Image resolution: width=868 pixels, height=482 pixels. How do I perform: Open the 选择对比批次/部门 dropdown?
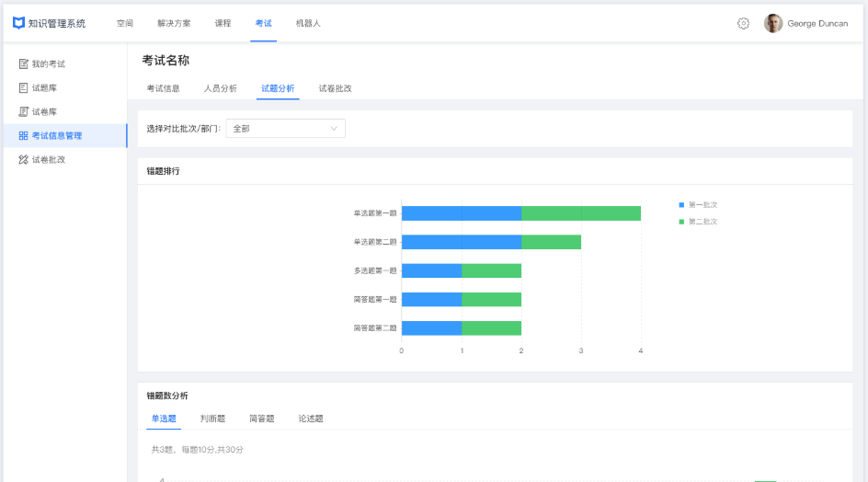tap(285, 129)
